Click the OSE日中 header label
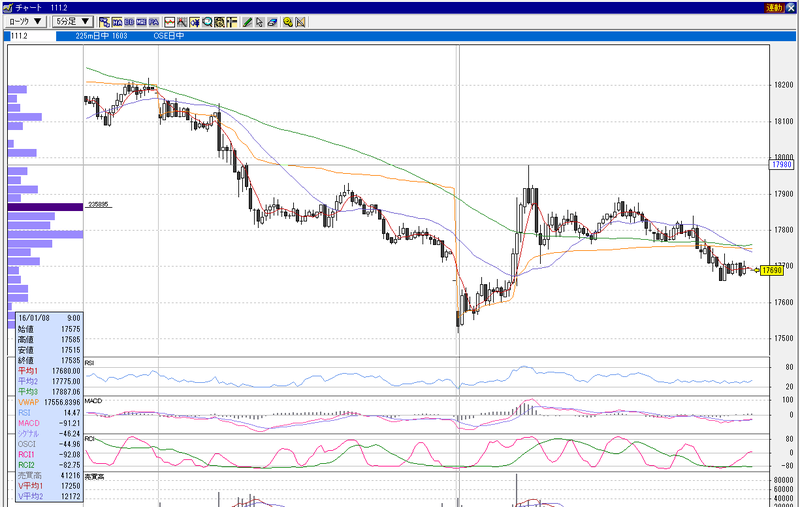 [x=168, y=36]
